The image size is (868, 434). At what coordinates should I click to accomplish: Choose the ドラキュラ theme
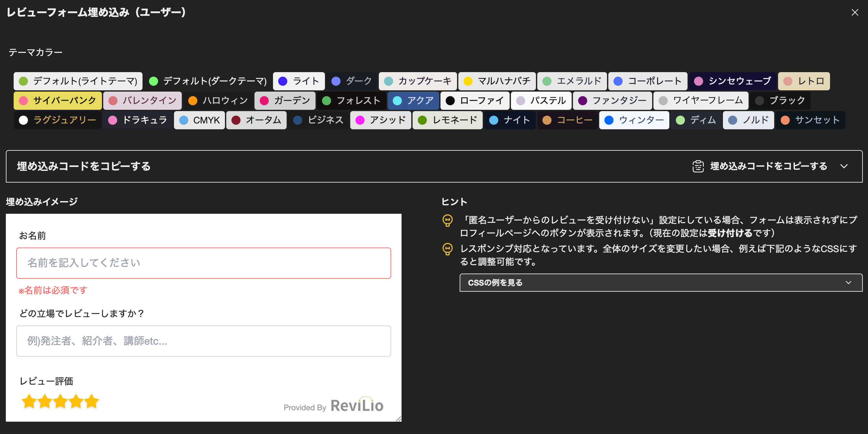138,120
